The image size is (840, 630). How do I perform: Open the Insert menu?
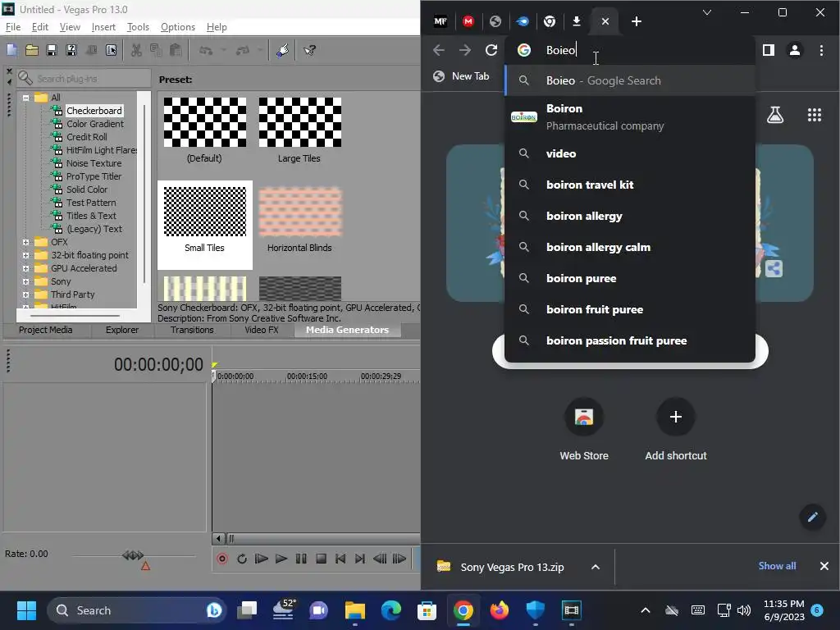coord(103,27)
